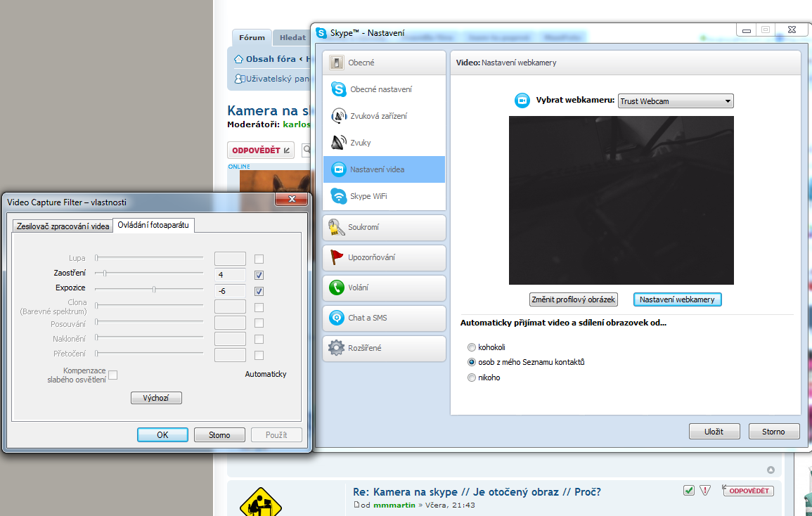This screenshot has width=812, height=516.
Task: Click the Nastavení videa camera icon
Action: (x=339, y=169)
